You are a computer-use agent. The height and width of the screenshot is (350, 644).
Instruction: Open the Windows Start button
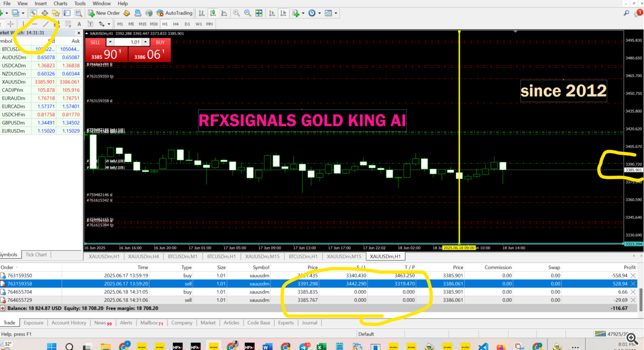[52, 346]
